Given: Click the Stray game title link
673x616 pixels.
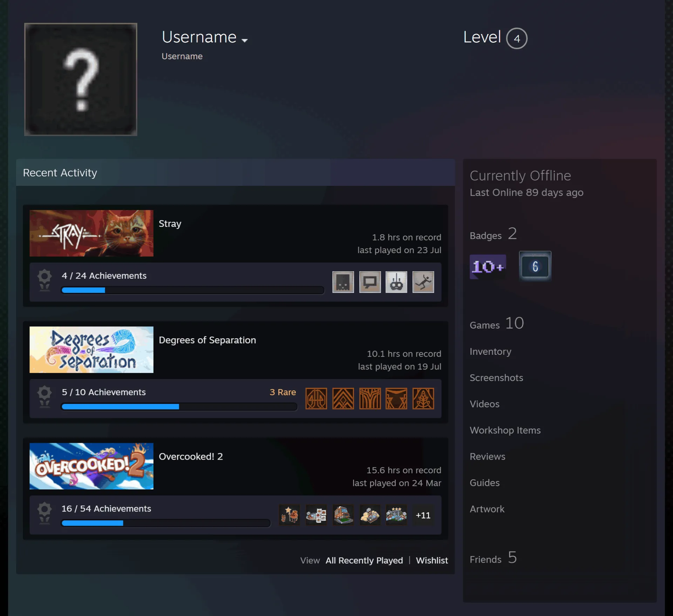Looking at the screenshot, I should (170, 224).
